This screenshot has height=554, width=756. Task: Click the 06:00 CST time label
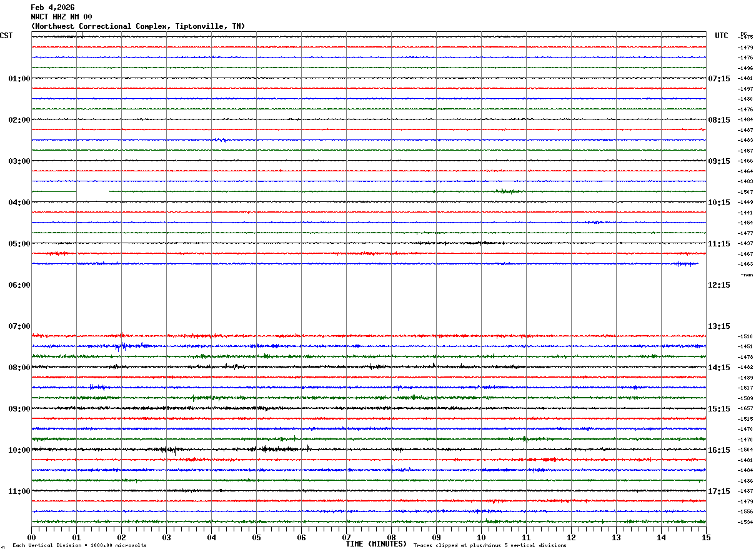coord(19,285)
